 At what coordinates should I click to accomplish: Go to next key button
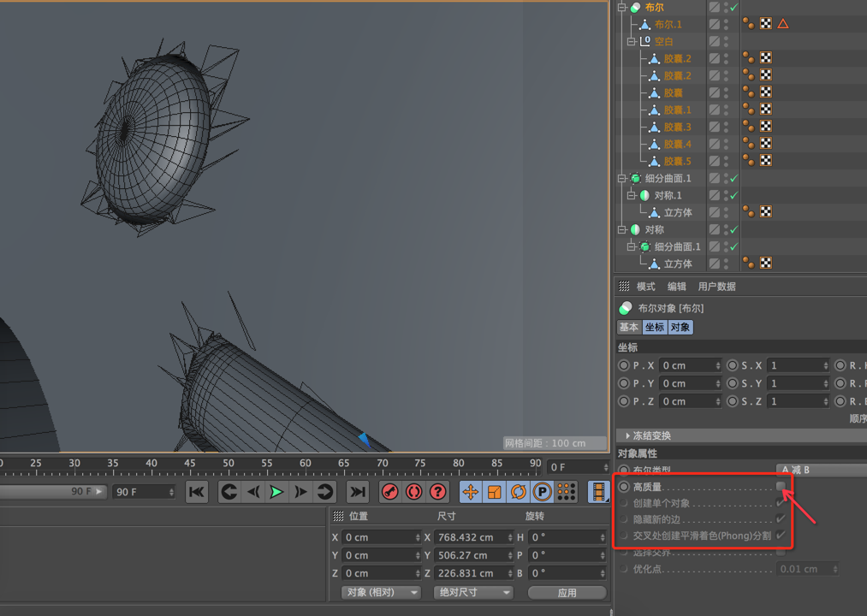pyautogui.click(x=324, y=492)
